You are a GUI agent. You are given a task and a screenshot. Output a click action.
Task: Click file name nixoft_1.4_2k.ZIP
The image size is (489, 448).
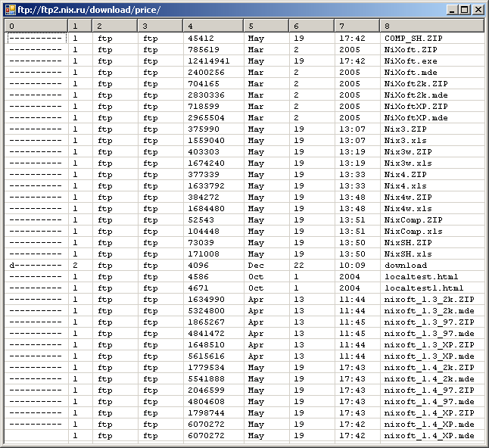click(429, 368)
